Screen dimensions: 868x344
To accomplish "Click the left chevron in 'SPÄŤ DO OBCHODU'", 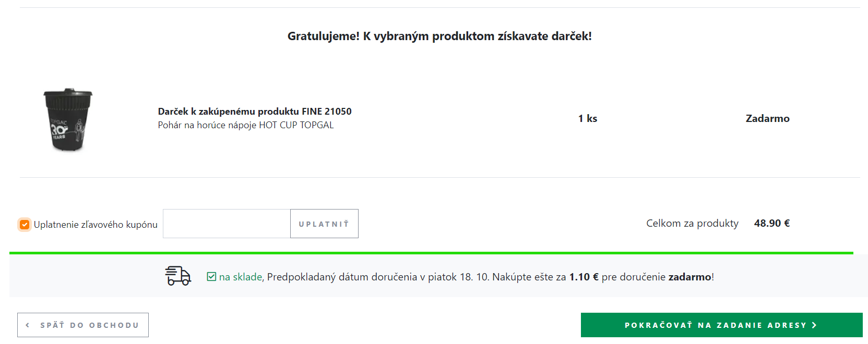I will click(x=27, y=325).
